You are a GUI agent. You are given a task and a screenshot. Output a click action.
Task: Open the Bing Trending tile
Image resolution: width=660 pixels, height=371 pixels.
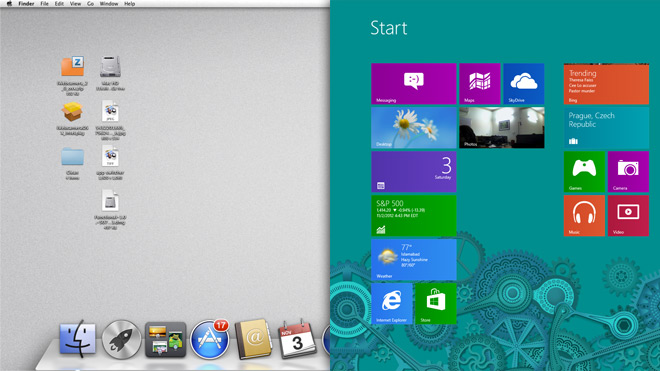tap(606, 83)
